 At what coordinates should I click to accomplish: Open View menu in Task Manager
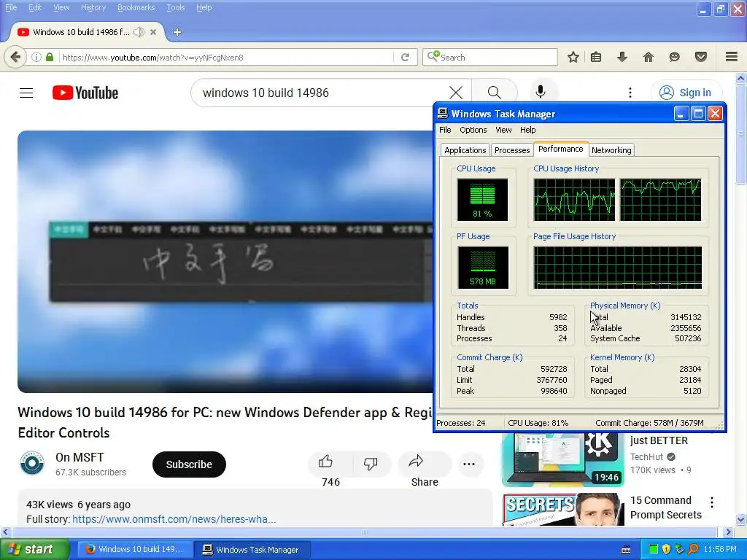(503, 130)
